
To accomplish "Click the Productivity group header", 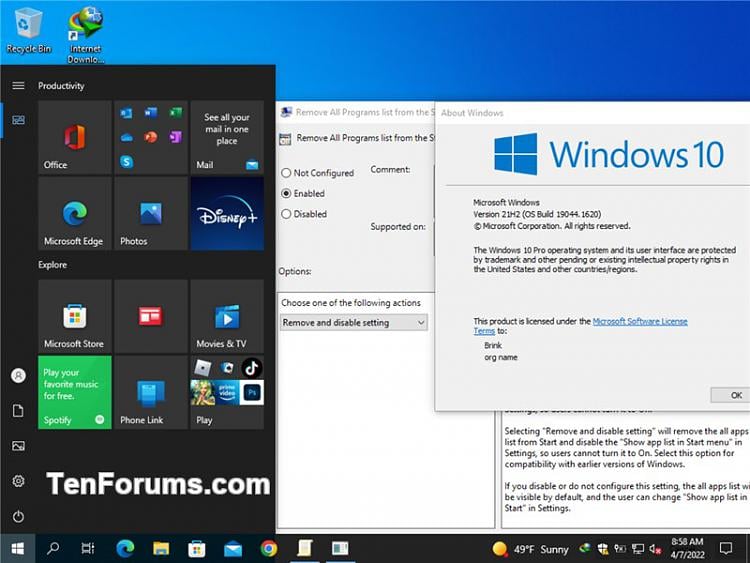I will click(x=61, y=86).
